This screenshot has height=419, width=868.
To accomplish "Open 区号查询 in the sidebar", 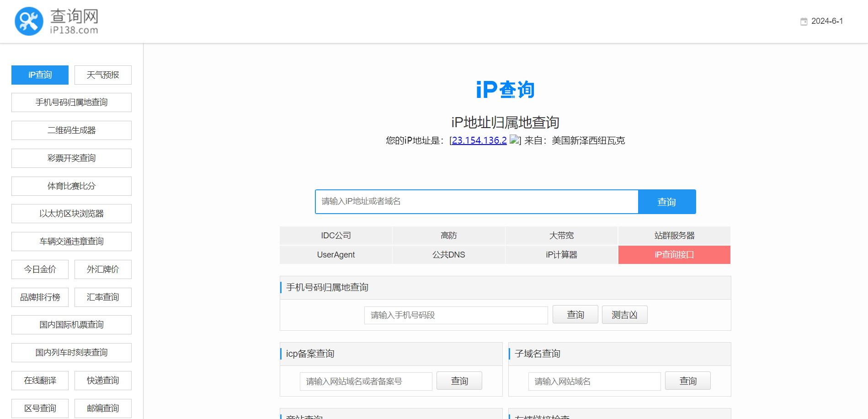I will (x=40, y=408).
